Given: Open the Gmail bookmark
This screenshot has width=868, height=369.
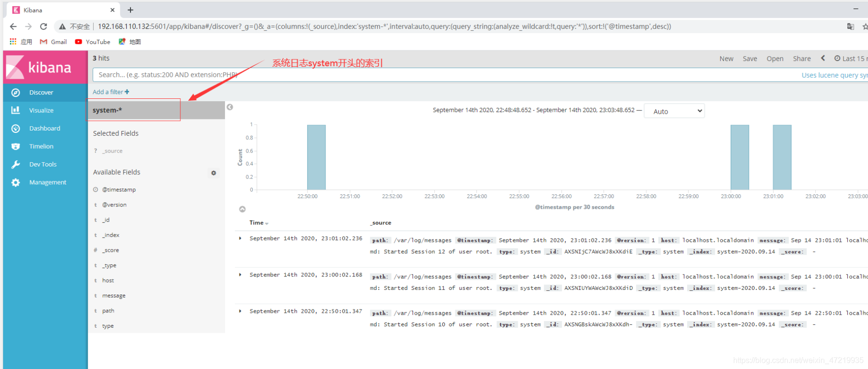Looking at the screenshot, I should coord(53,42).
